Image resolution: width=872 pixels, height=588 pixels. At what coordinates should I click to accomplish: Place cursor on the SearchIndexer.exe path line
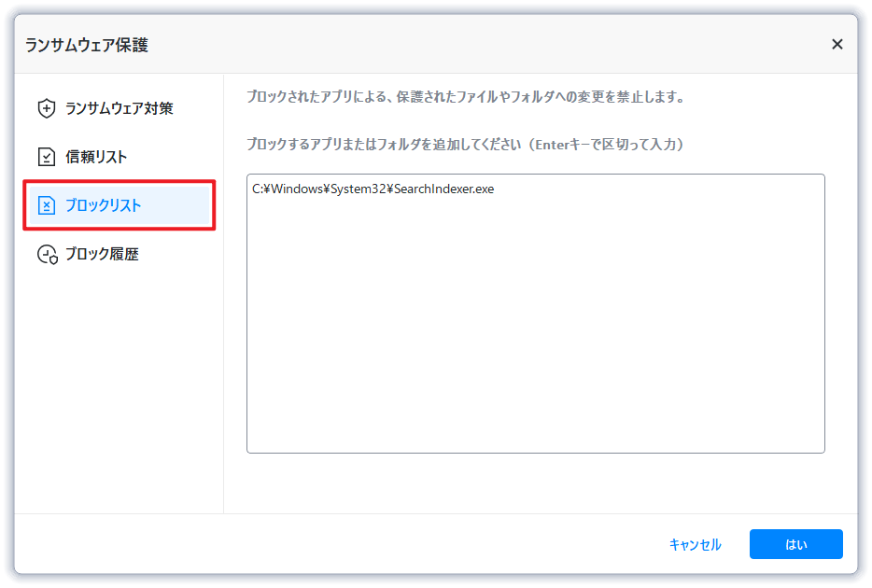pos(373,189)
